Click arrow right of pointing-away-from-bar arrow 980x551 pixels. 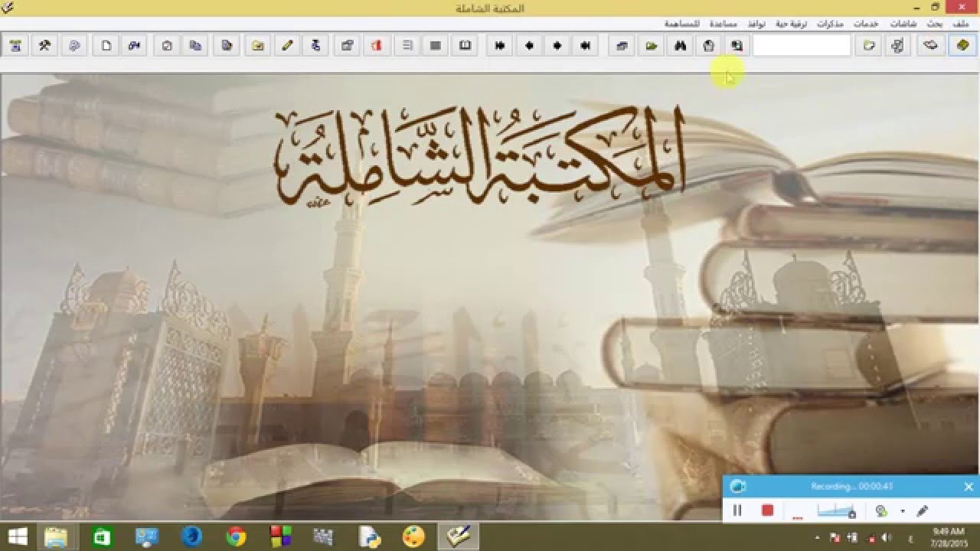tap(529, 46)
